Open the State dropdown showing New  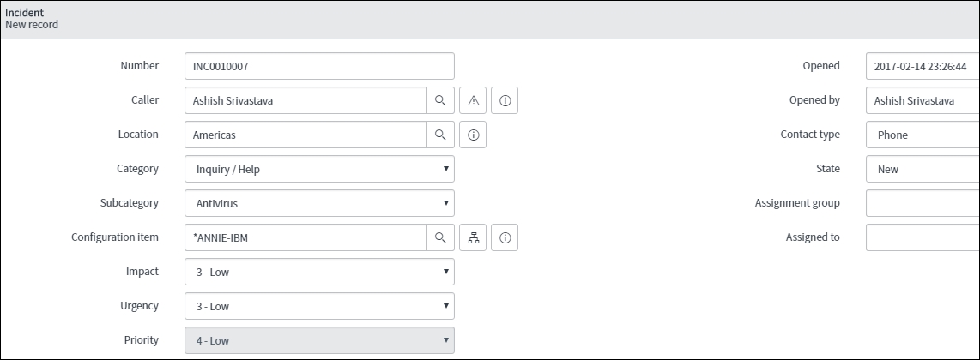(x=923, y=169)
